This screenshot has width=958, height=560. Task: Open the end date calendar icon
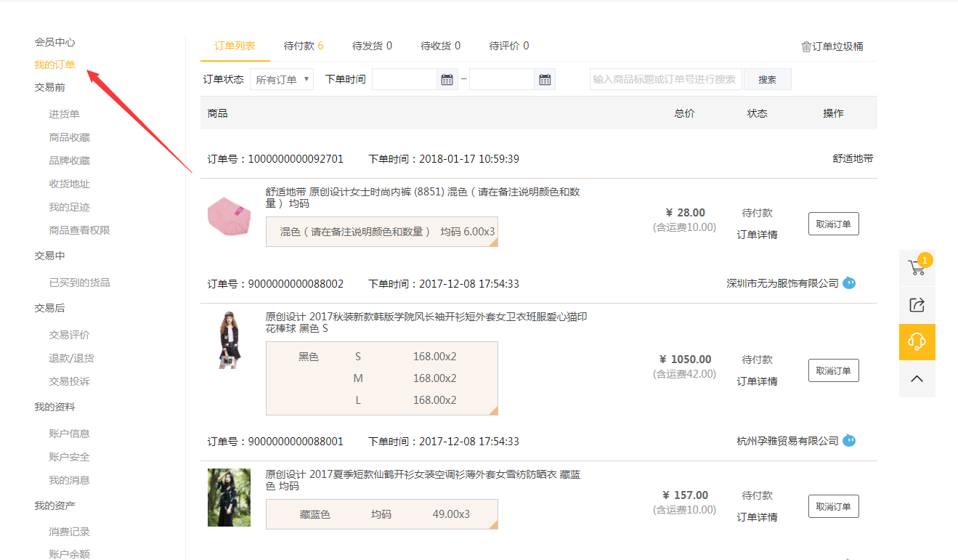544,80
